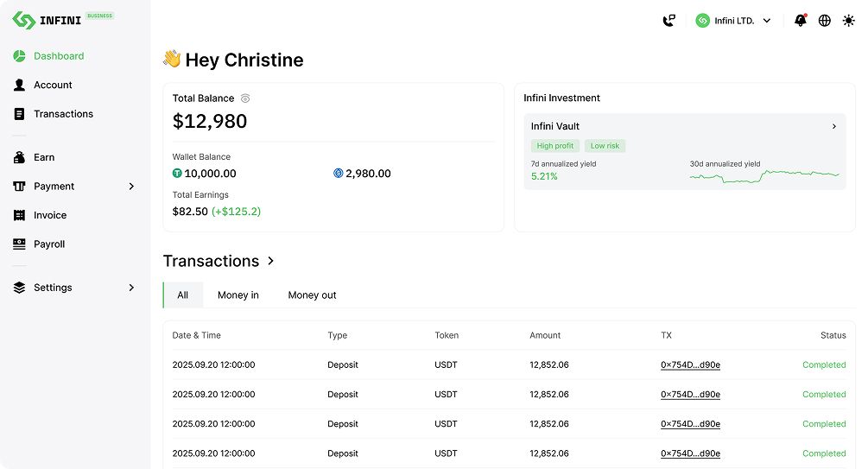
Task: Open the first transaction TX hash link
Action: [x=690, y=365]
